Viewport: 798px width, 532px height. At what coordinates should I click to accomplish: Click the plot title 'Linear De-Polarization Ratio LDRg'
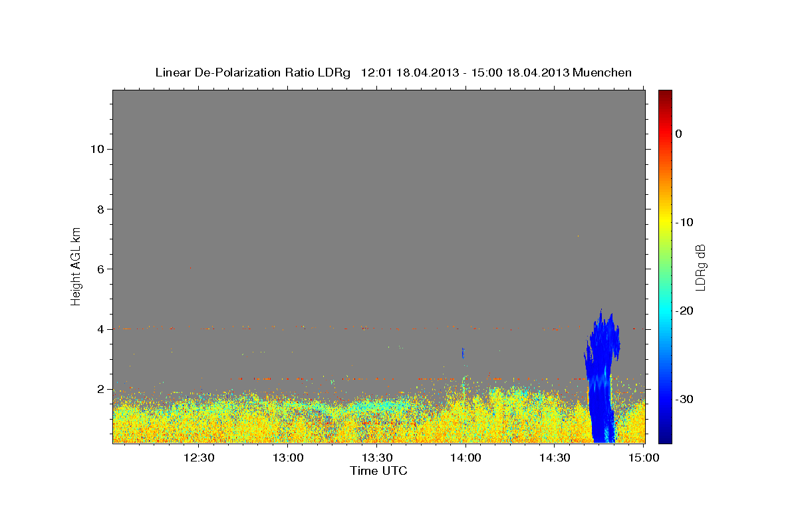pyautogui.click(x=253, y=72)
